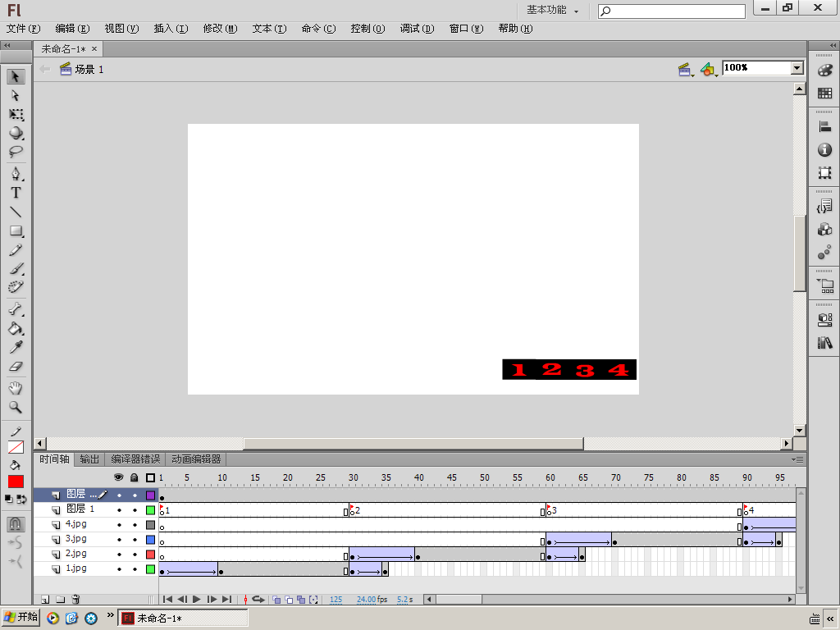Open the 基本功能 workspace dropdown
Viewport: 840px width, 630px height.
(552, 10)
